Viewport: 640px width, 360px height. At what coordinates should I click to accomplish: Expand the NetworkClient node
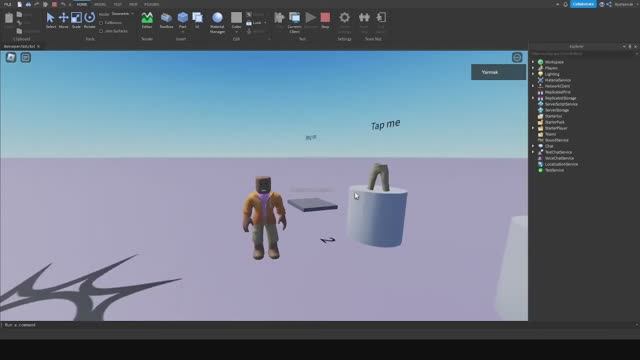pos(533,86)
